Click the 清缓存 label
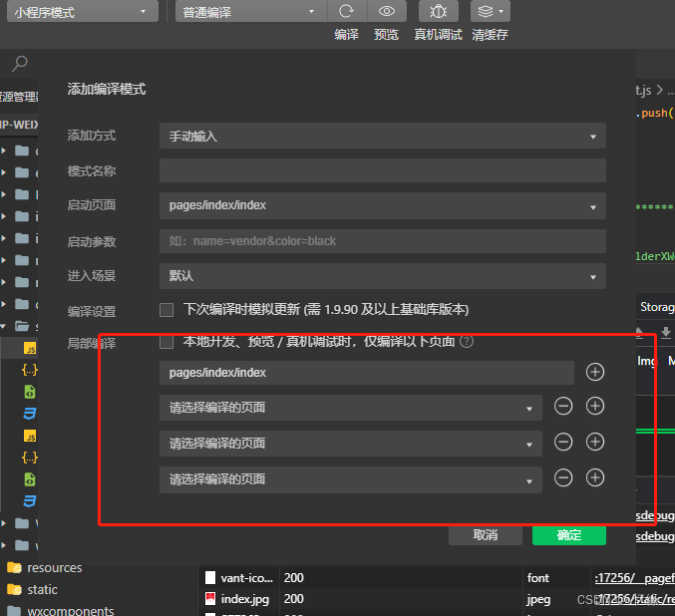The width and height of the screenshot is (675, 616). point(490,35)
